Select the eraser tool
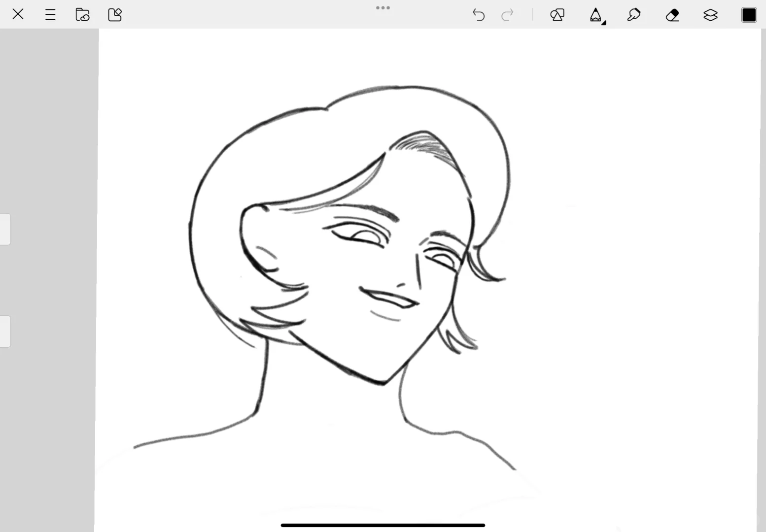 672,15
